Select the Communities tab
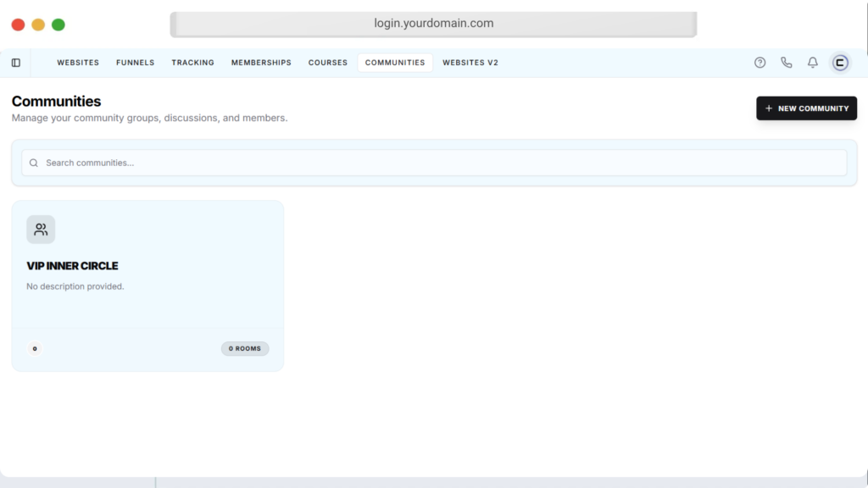The image size is (868, 488). coord(395,63)
